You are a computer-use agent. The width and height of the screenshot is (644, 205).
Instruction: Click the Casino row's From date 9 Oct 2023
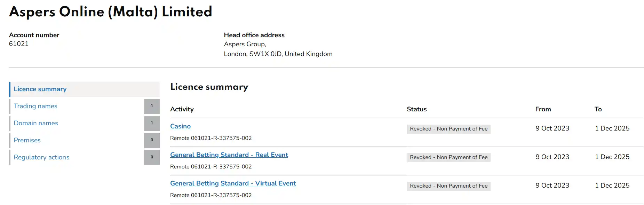click(552, 128)
